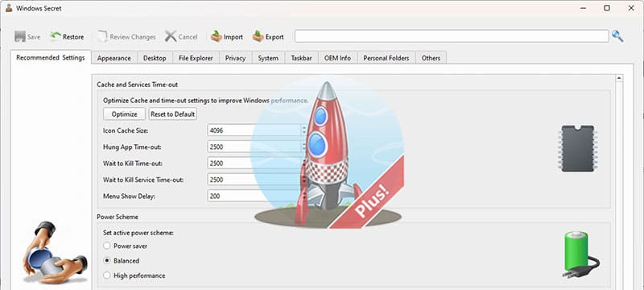Go to the File Explorer tab
The height and width of the screenshot is (290, 644).
pos(196,58)
